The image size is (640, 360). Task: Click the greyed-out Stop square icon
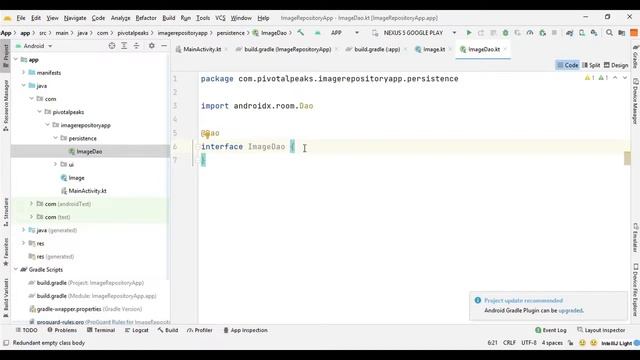(x=554, y=33)
